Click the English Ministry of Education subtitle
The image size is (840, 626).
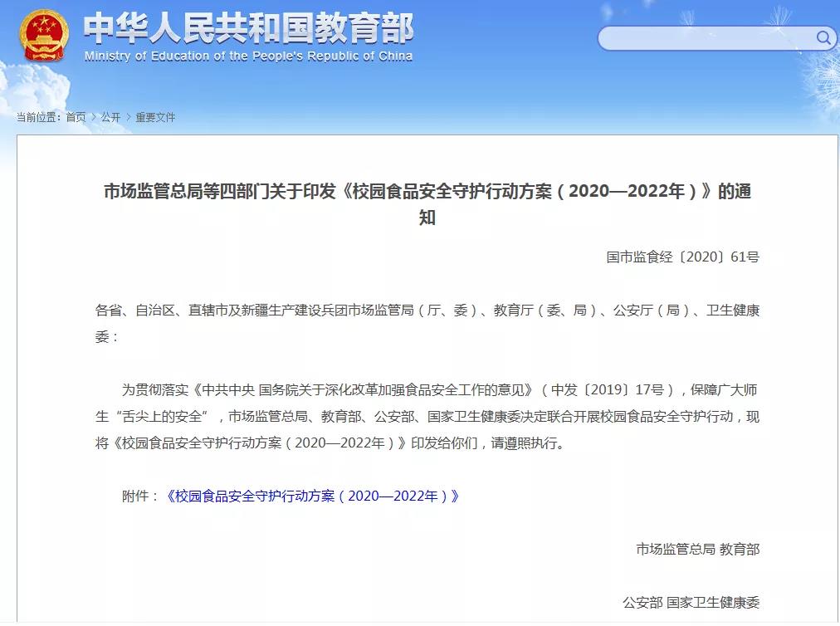click(248, 56)
